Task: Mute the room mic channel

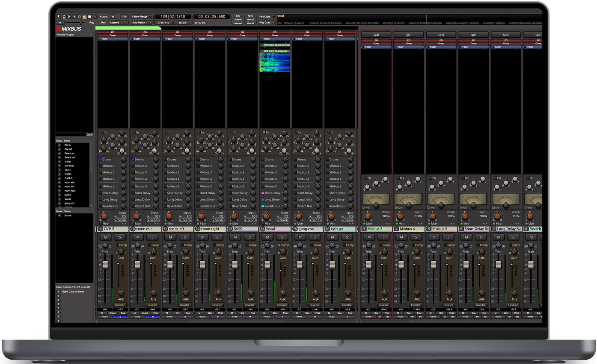Action: click(137, 237)
